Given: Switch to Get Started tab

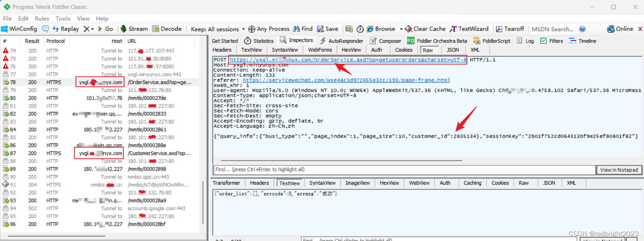Looking at the screenshot, I should [225, 41].
